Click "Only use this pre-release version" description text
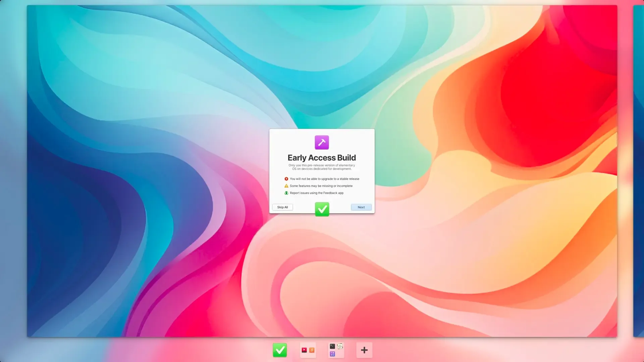644x362 pixels. click(x=322, y=167)
